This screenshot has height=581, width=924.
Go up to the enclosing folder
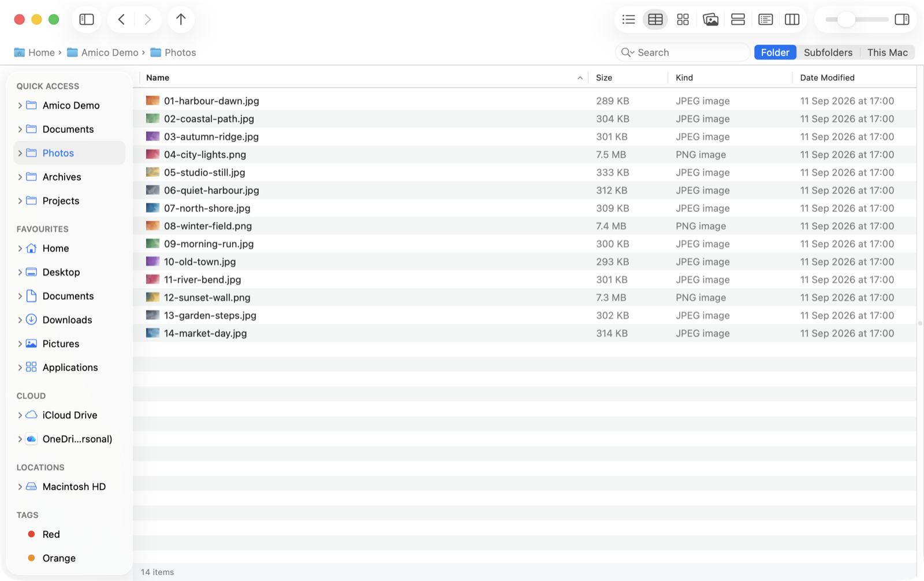pos(181,19)
